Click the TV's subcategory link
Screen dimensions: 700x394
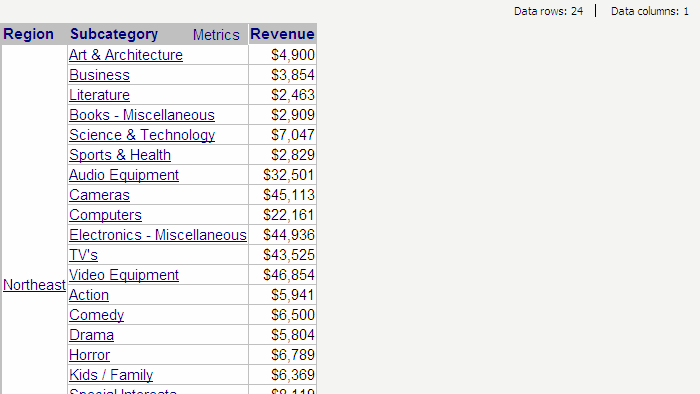[83, 255]
